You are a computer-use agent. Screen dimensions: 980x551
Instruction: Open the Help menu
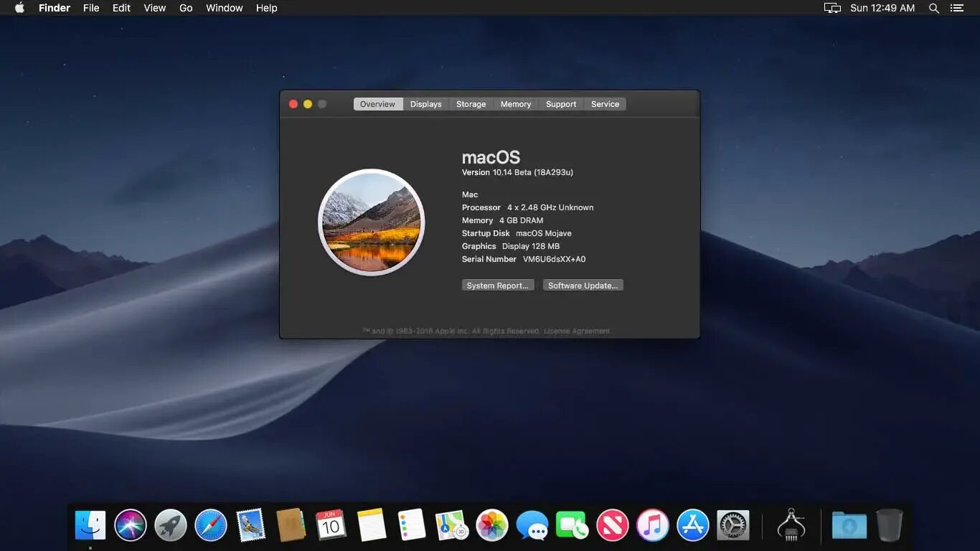click(267, 8)
